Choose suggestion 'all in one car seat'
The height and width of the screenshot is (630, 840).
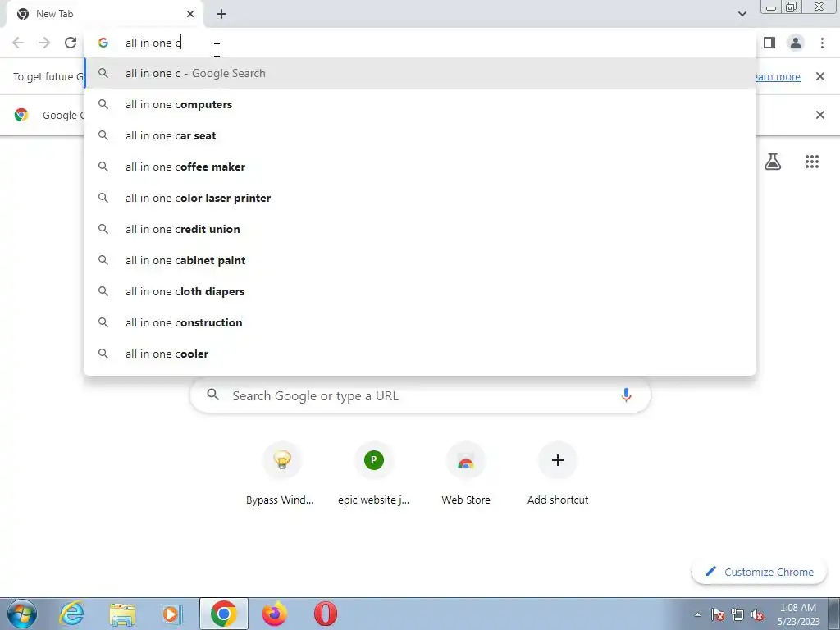pos(420,135)
